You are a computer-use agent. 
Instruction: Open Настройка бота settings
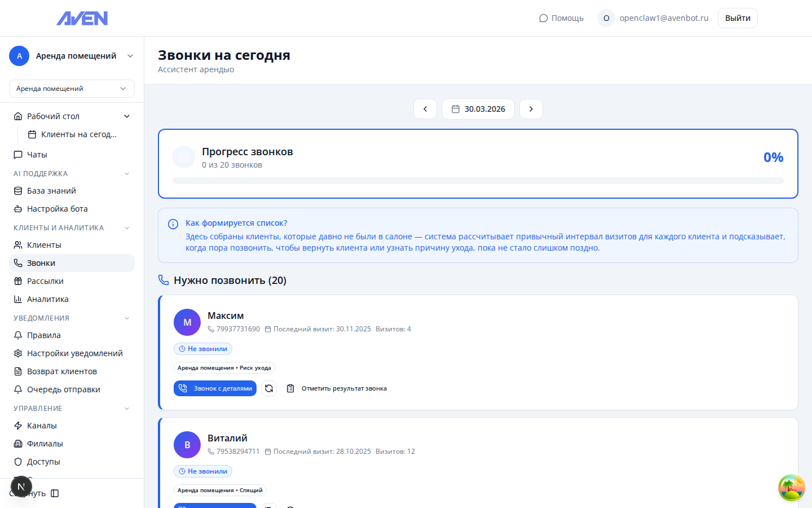click(x=57, y=208)
